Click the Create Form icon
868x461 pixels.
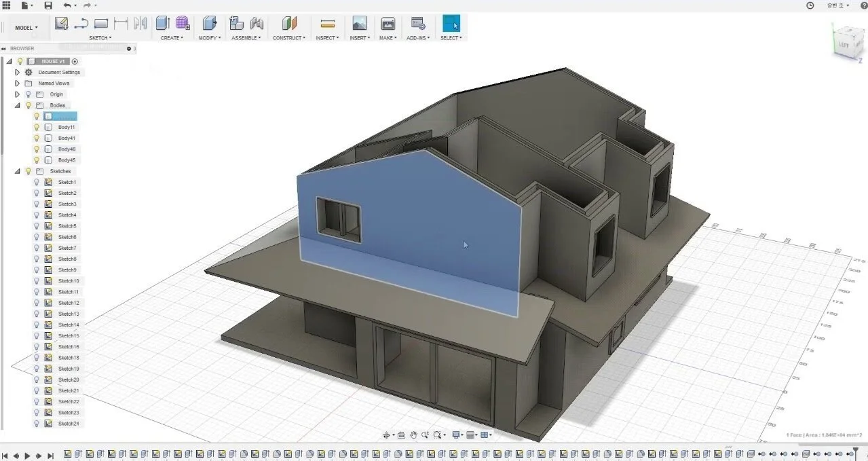coord(183,24)
